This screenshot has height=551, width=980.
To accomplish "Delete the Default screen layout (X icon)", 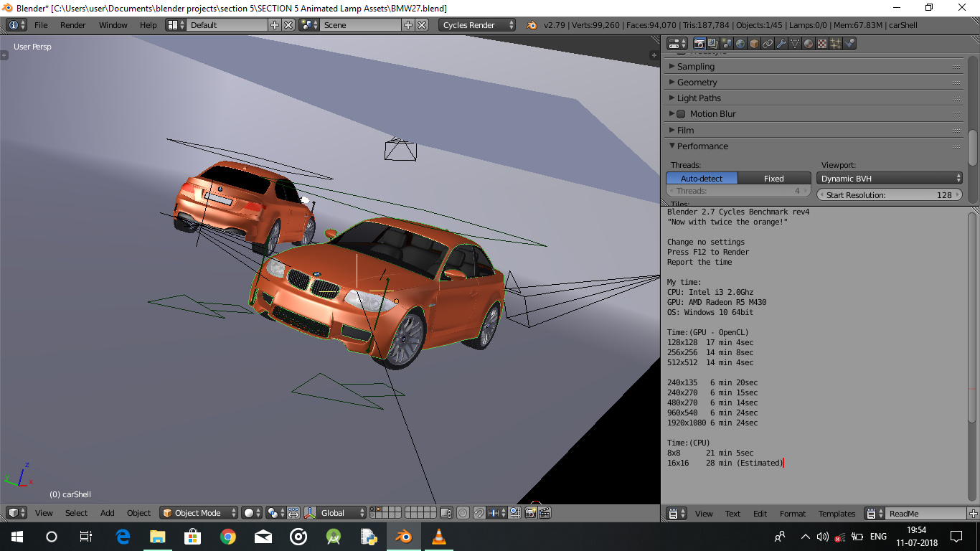I will tap(288, 24).
